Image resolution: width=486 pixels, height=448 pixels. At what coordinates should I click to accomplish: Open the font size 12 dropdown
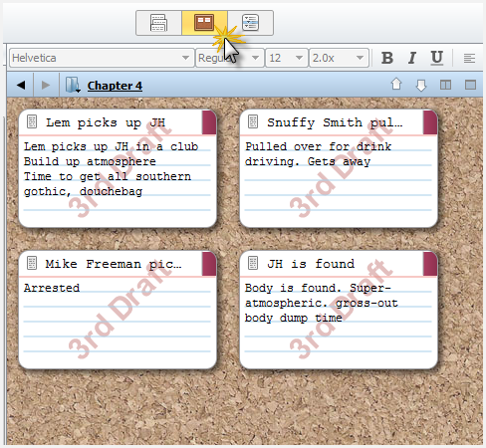(287, 58)
